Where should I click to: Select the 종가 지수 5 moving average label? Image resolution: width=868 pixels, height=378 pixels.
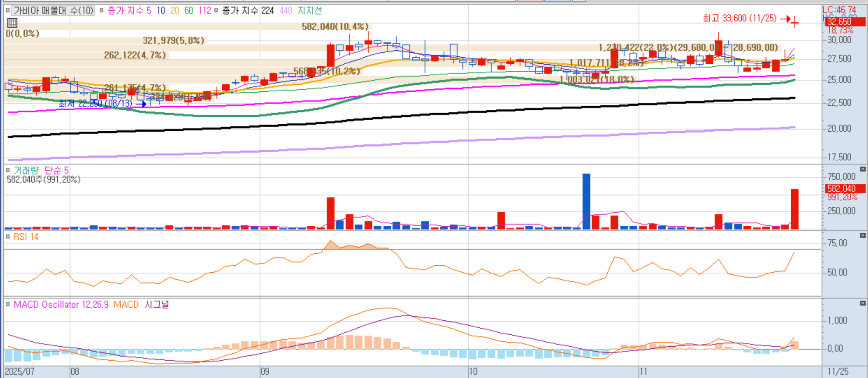(129, 10)
